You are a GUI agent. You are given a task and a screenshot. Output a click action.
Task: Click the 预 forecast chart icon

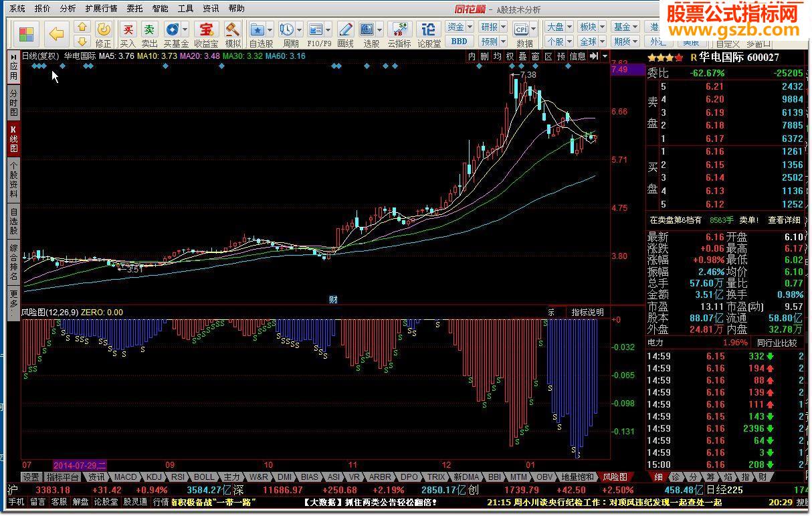coord(561,57)
